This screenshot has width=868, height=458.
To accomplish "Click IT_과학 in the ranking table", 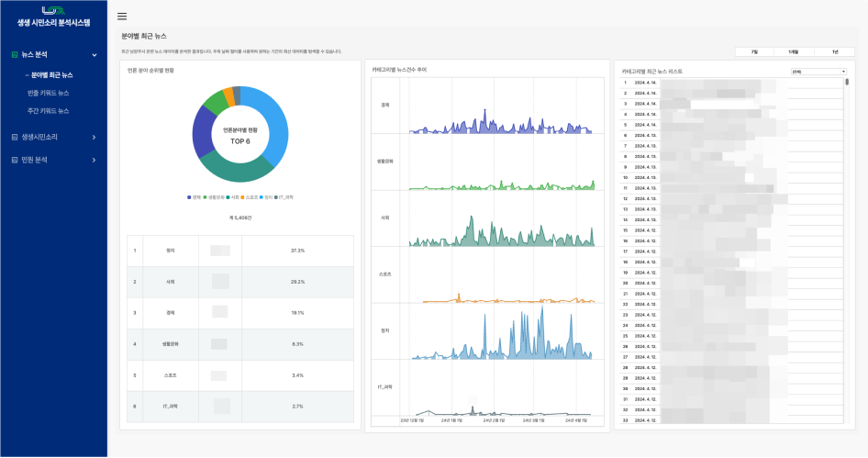I will [x=171, y=407].
